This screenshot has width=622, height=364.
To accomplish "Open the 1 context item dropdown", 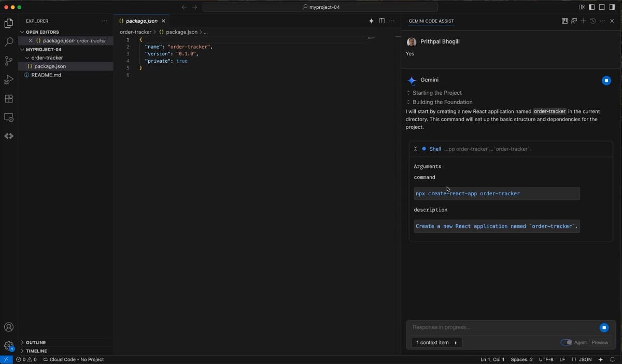I will (x=436, y=343).
